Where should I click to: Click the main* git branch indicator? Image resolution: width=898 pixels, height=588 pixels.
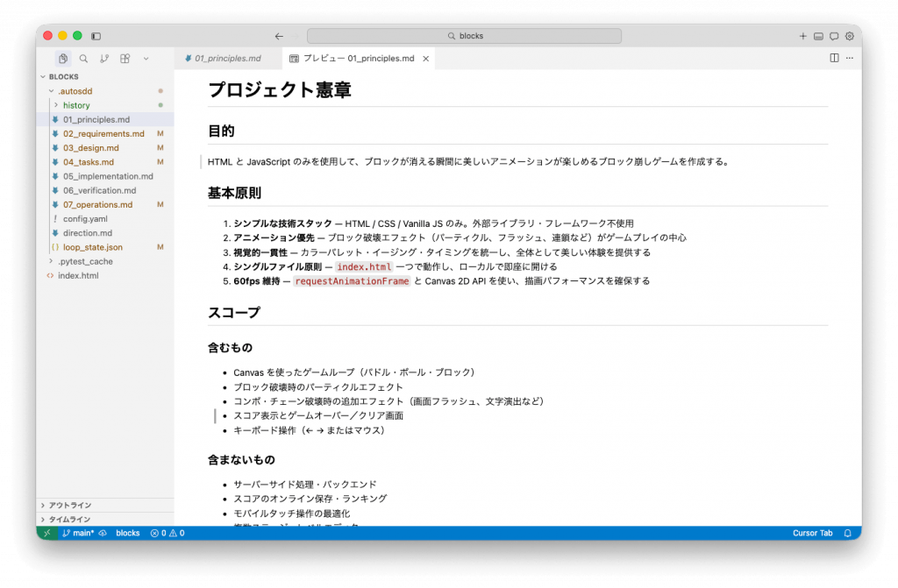pos(79,533)
